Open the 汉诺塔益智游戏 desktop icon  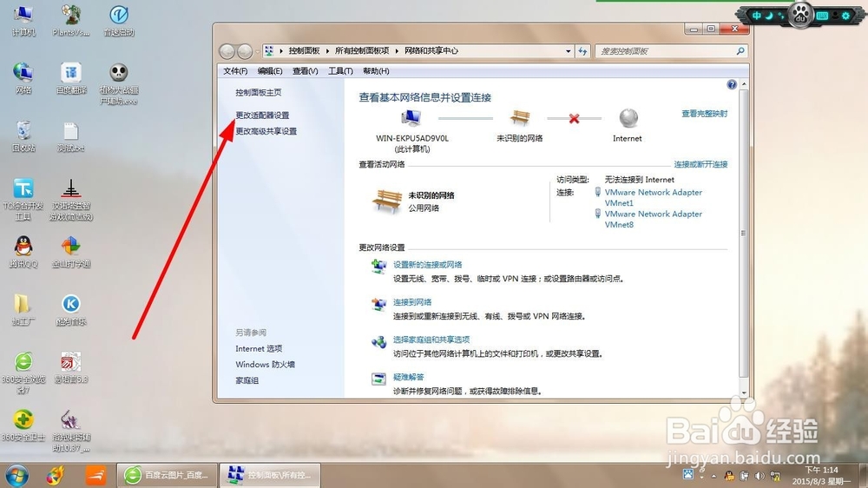coord(71,200)
